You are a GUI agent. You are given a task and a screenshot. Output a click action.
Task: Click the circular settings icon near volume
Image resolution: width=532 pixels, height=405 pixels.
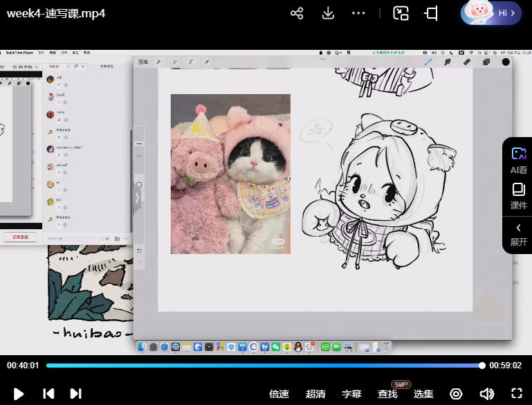(x=456, y=394)
